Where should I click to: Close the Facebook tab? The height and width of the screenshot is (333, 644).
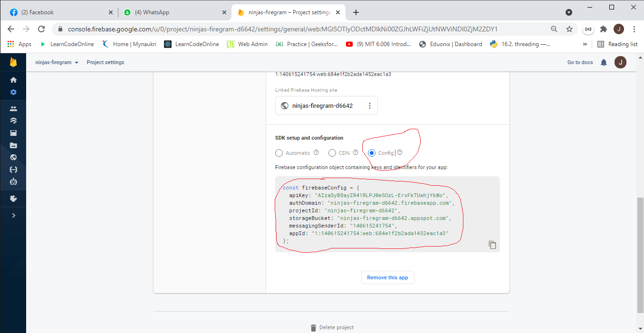(x=111, y=12)
